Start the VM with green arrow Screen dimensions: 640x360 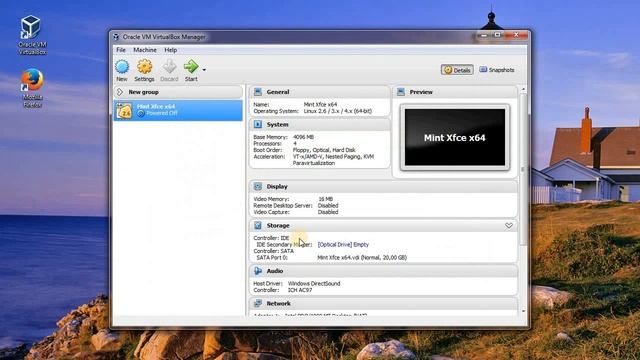tap(191, 67)
